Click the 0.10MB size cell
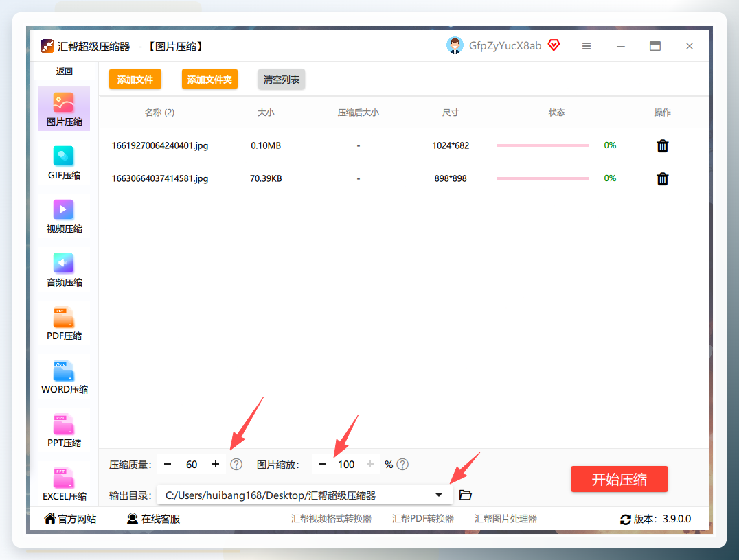The height and width of the screenshot is (560, 739). [x=266, y=145]
